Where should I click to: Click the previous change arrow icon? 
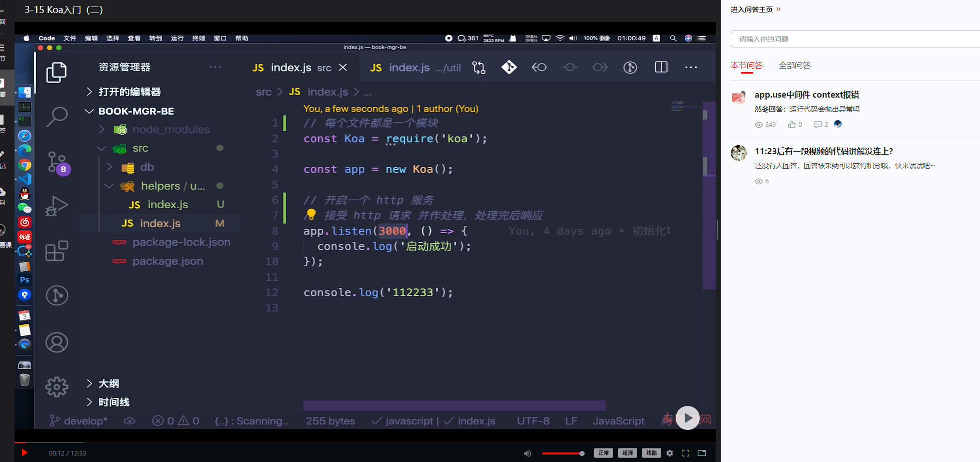pos(539,67)
